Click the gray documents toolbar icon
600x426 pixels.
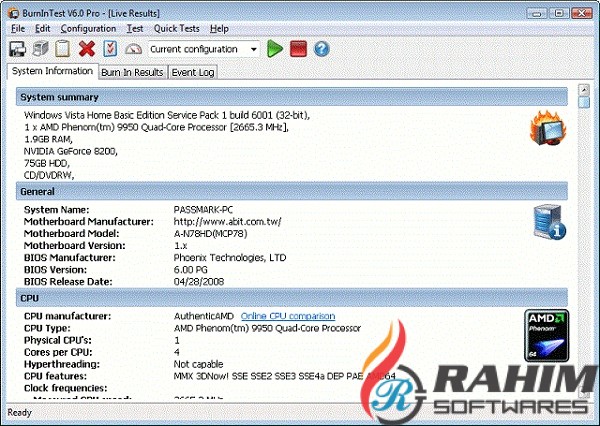coord(41,49)
